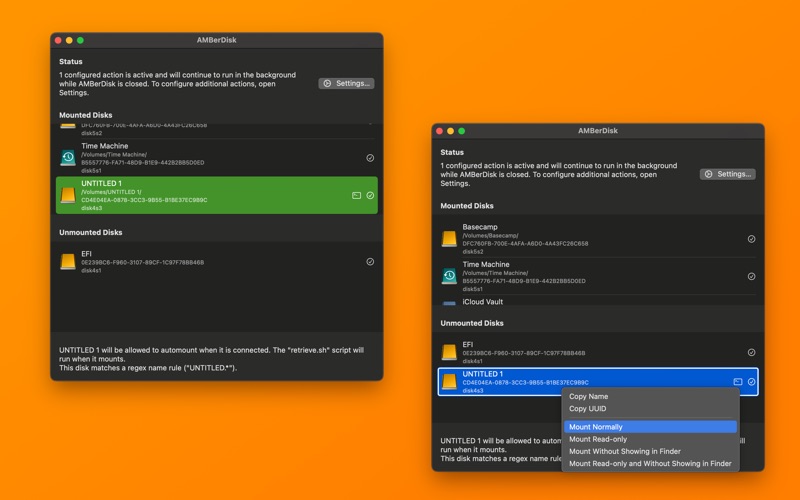Click the left window's AMBerDisk title bar
800x500 pixels.
(x=216, y=40)
